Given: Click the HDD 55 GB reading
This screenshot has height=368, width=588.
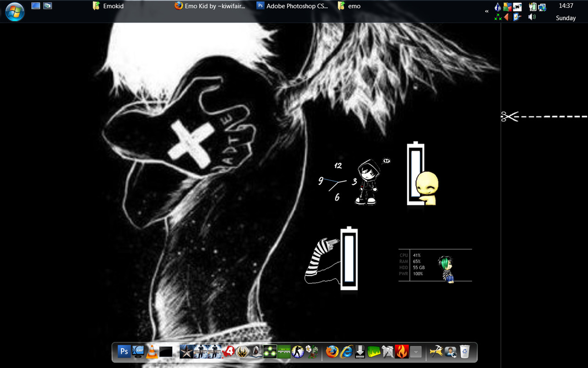Looking at the screenshot, I should 418,267.
